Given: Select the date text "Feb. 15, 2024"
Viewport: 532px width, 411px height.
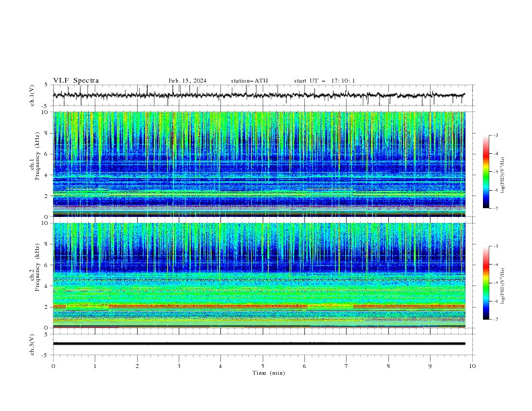Looking at the screenshot, I should click(187, 81).
